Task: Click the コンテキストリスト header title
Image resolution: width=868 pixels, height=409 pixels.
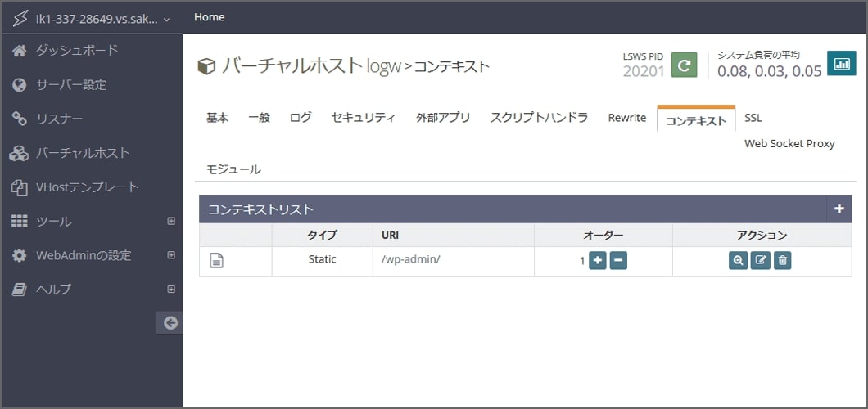Action: (x=260, y=209)
